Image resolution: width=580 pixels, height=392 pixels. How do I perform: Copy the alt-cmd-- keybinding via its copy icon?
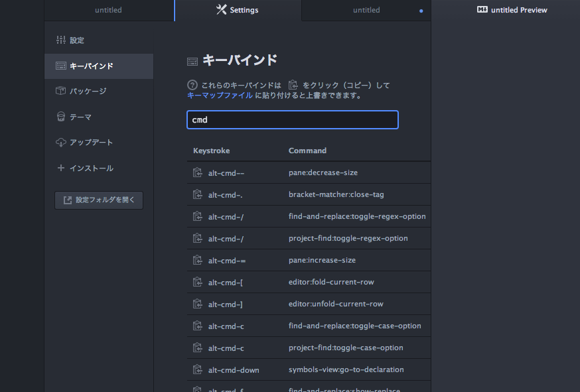[x=197, y=172]
